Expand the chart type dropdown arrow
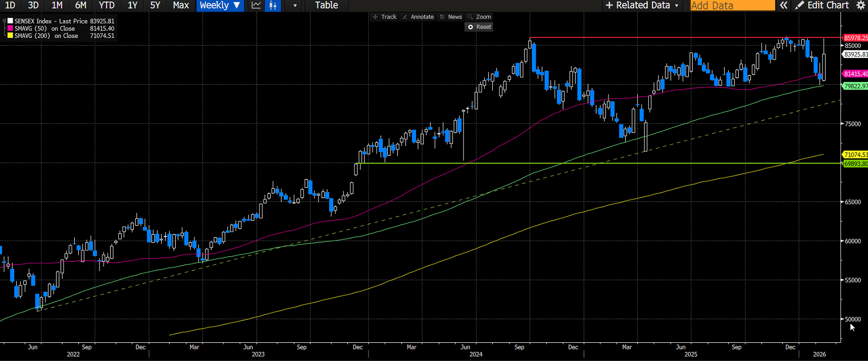The height and width of the screenshot is (361, 868). 295,6
